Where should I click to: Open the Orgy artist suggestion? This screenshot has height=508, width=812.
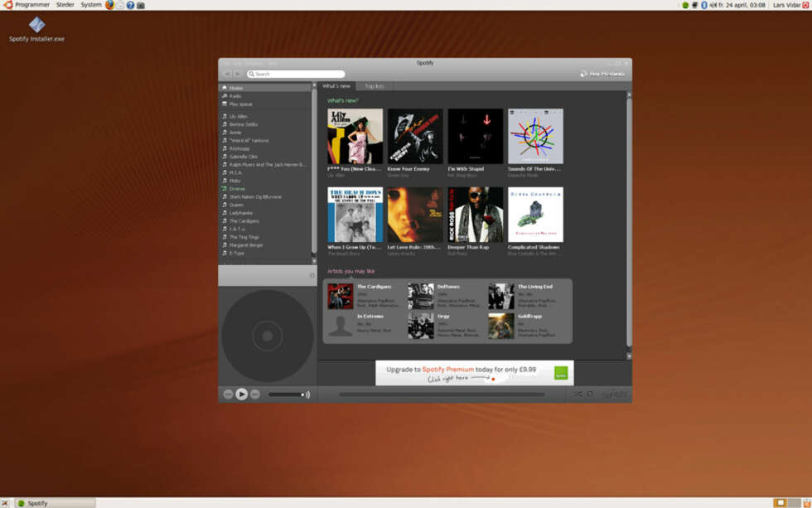(x=444, y=325)
